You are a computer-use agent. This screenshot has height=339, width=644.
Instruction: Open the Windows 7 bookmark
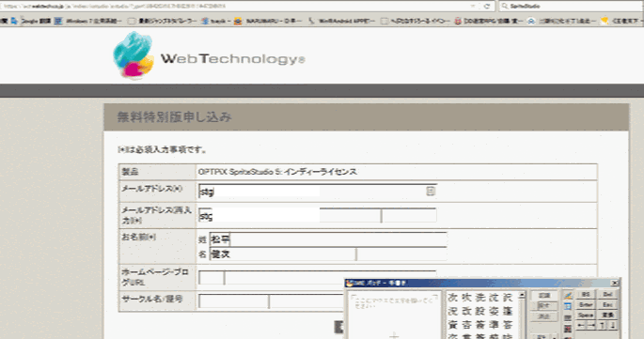pos(88,21)
